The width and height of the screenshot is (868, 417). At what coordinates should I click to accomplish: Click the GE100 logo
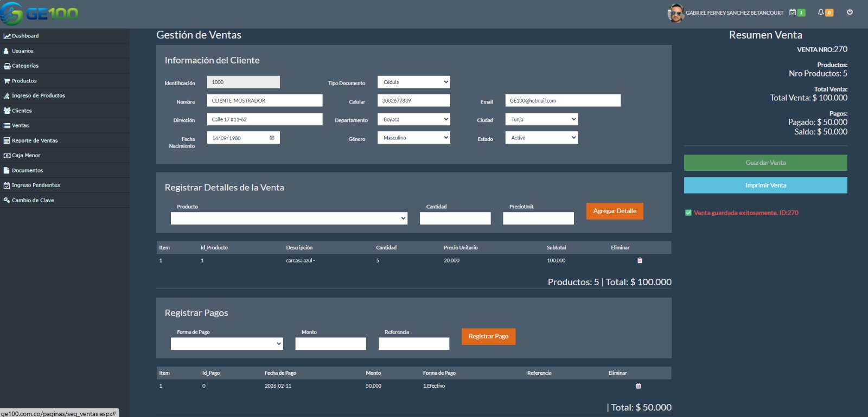[x=40, y=14]
